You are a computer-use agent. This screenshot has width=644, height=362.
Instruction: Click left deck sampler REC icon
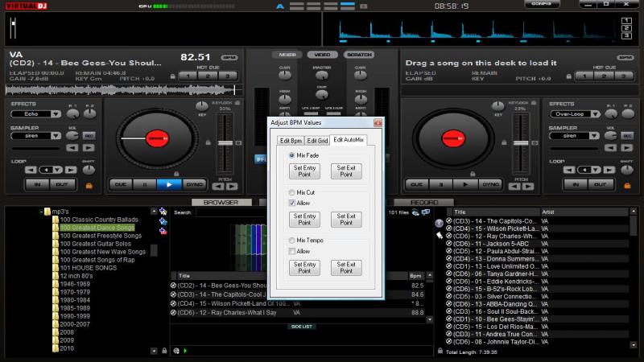89,136
